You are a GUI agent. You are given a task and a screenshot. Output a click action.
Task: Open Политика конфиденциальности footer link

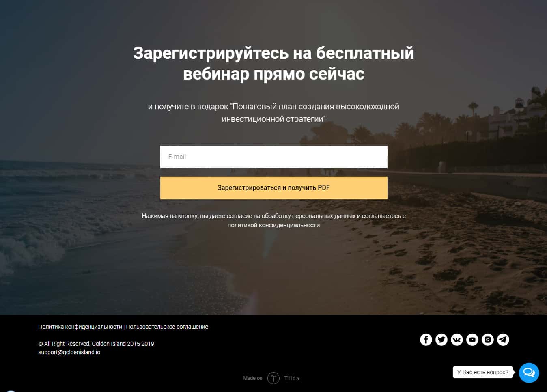pyautogui.click(x=80, y=327)
